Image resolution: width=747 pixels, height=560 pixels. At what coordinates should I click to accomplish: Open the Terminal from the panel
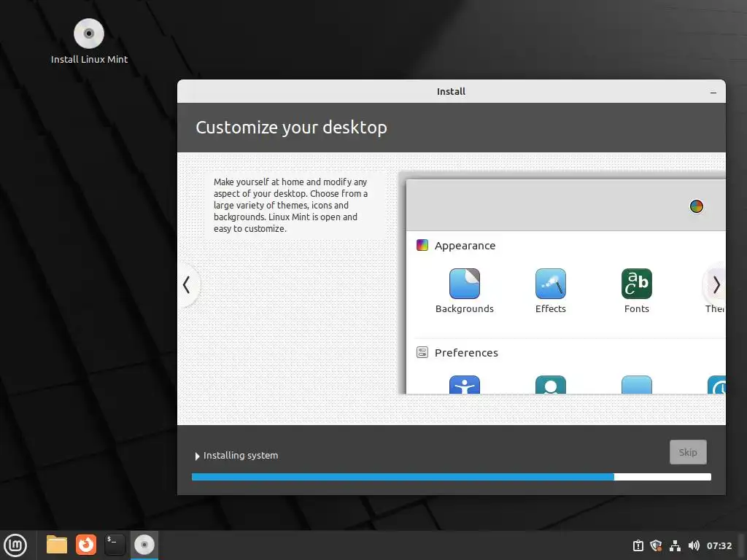(115, 545)
